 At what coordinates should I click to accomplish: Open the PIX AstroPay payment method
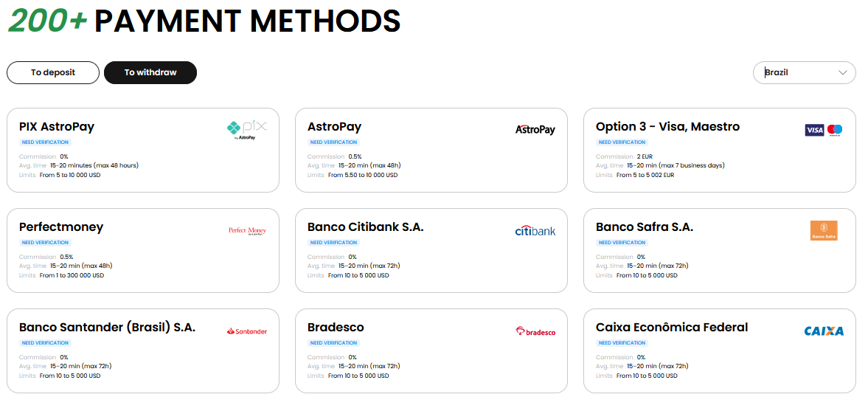click(57, 127)
